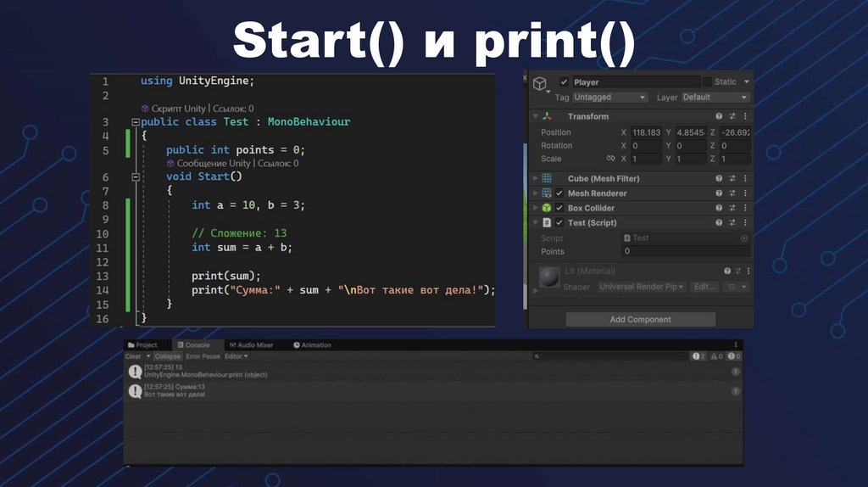868x487 pixels.
Task: Collapse the Test class code fold
Action: click(135, 122)
